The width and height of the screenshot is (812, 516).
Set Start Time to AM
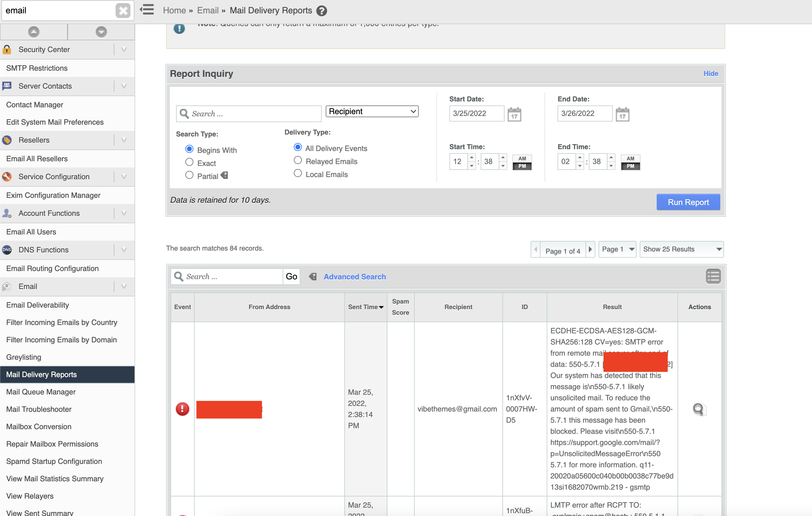(522, 158)
